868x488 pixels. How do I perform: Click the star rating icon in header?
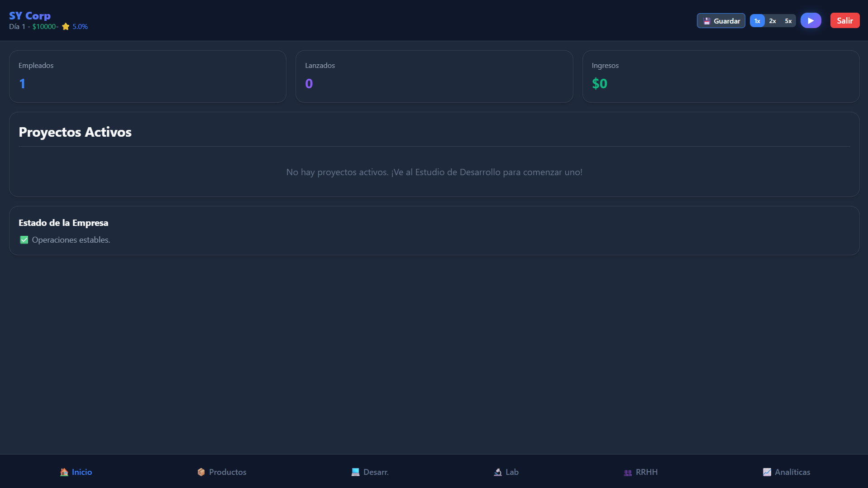(66, 27)
